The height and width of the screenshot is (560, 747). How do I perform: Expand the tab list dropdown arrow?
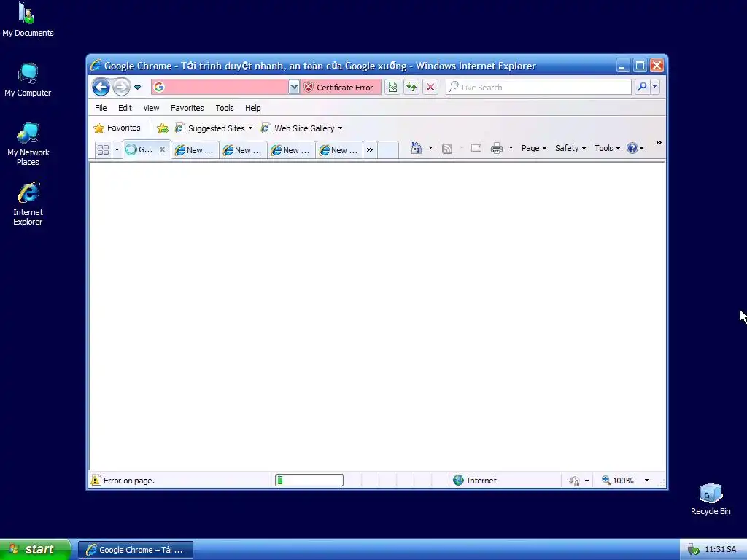(x=117, y=149)
